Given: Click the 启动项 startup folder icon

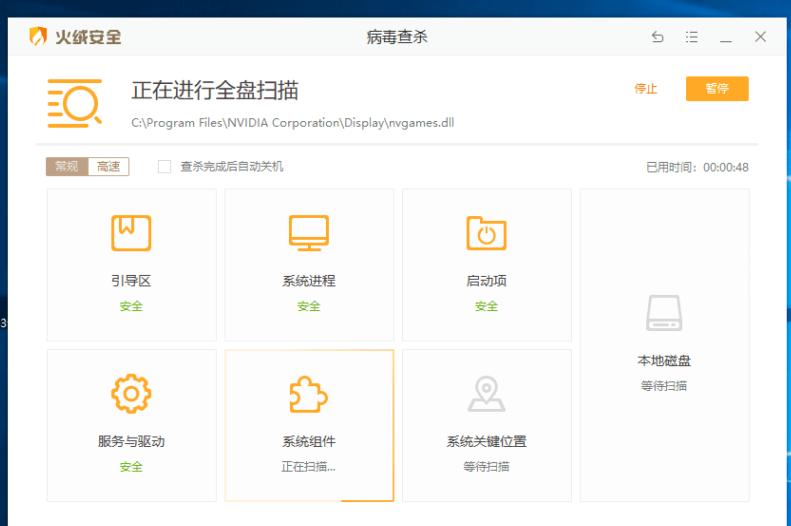Looking at the screenshot, I should click(x=486, y=233).
